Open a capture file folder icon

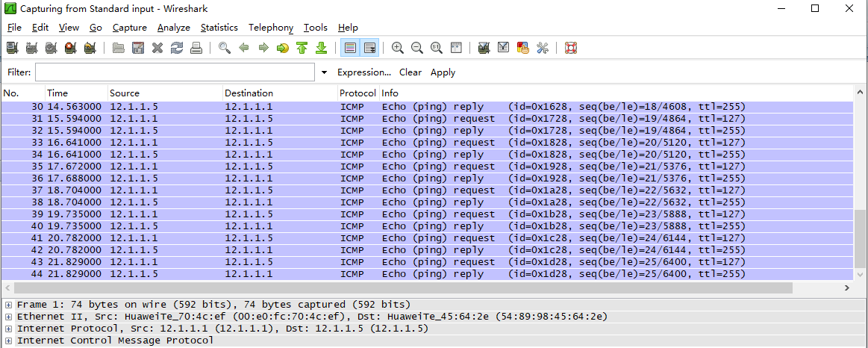pos(118,49)
